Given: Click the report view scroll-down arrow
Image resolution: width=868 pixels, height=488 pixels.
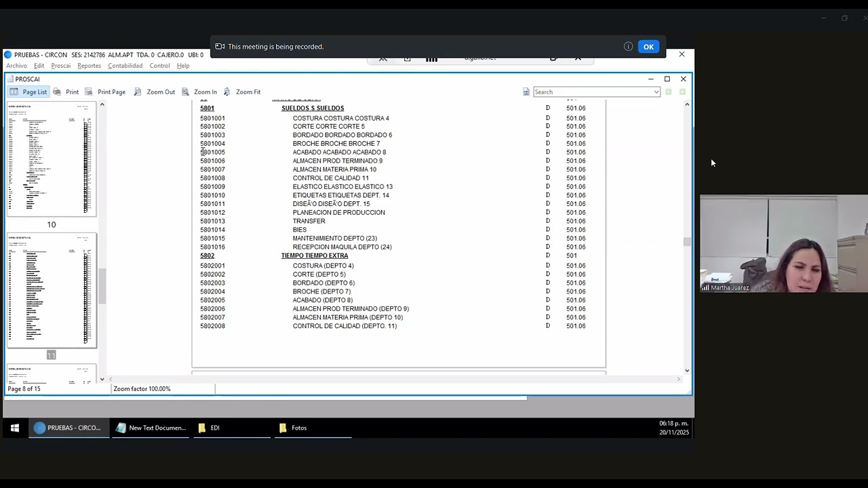Looking at the screenshot, I should tap(687, 371).
